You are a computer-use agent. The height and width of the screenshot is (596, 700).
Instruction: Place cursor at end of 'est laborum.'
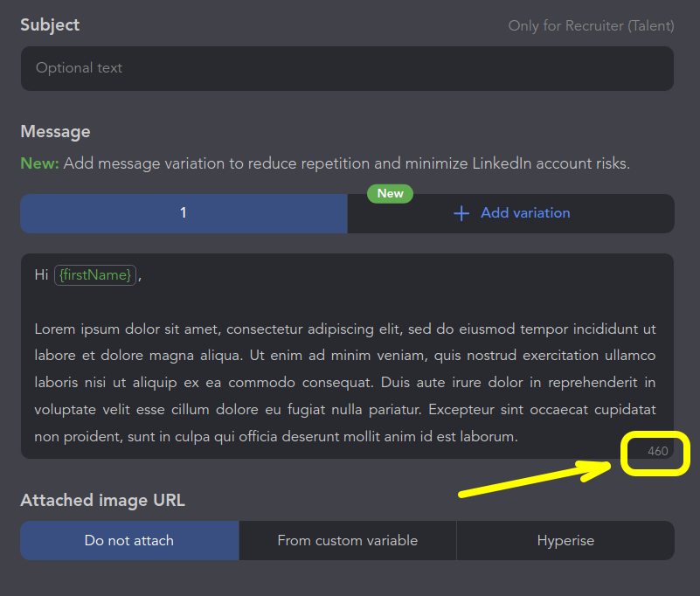click(x=519, y=436)
